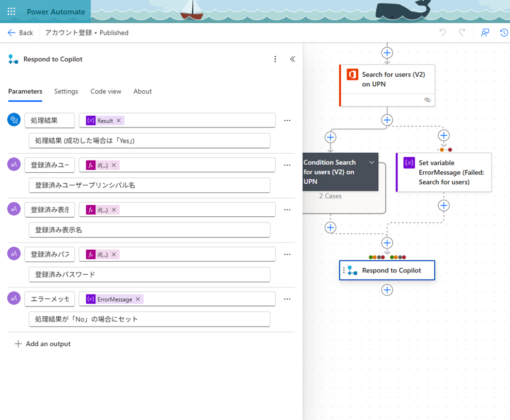Edit description 処理結果 (成功した場合は「Yes」)
The width and height of the screenshot is (510, 420).
150,140
